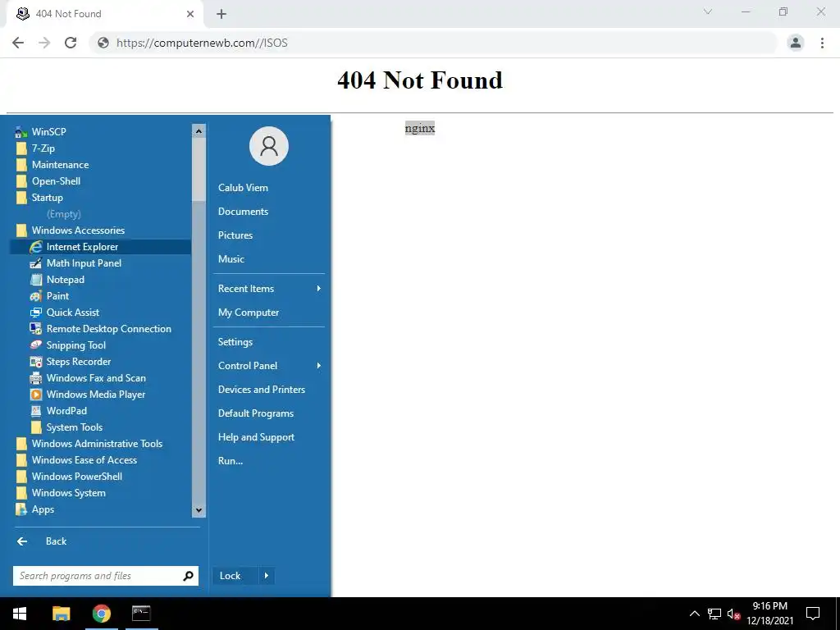
Task: Open a new Chrome tab
Action: (221, 14)
